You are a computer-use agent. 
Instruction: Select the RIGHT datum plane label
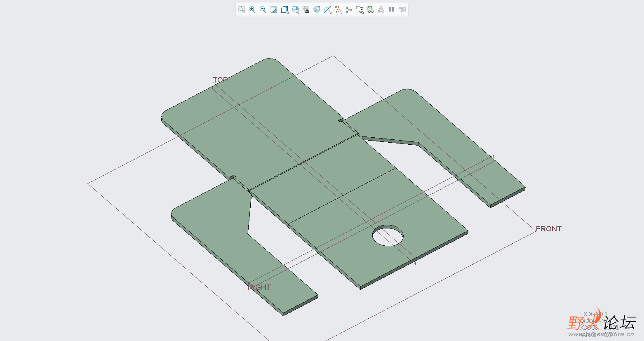click(x=259, y=287)
